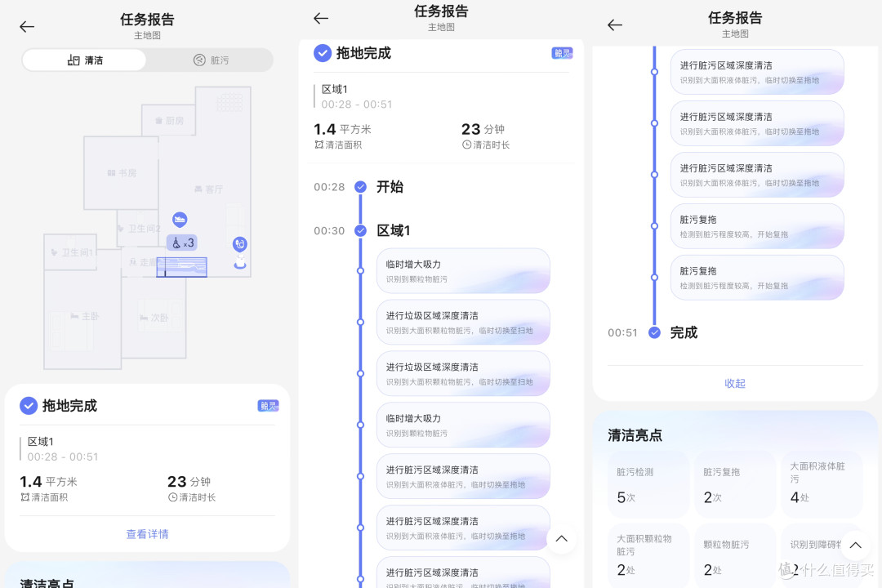This screenshot has width=882, height=588.
Task: Go back from the right task report screen
Action: click(615, 24)
